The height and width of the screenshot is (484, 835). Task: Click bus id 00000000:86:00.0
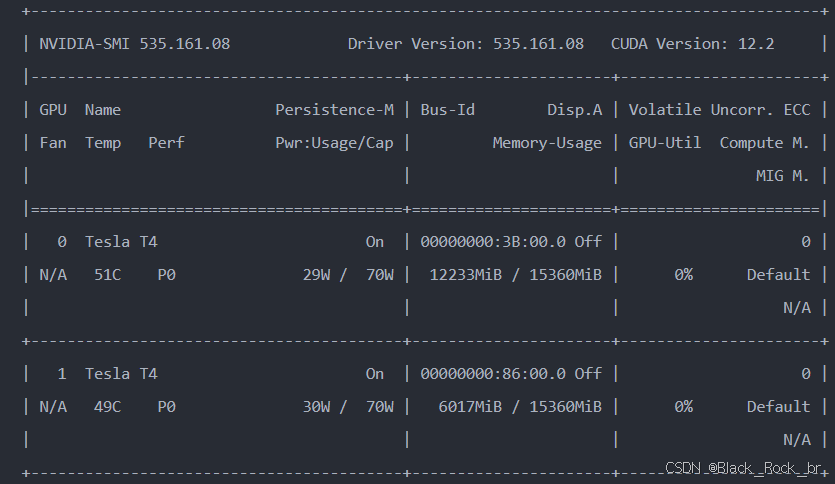[x=493, y=374]
